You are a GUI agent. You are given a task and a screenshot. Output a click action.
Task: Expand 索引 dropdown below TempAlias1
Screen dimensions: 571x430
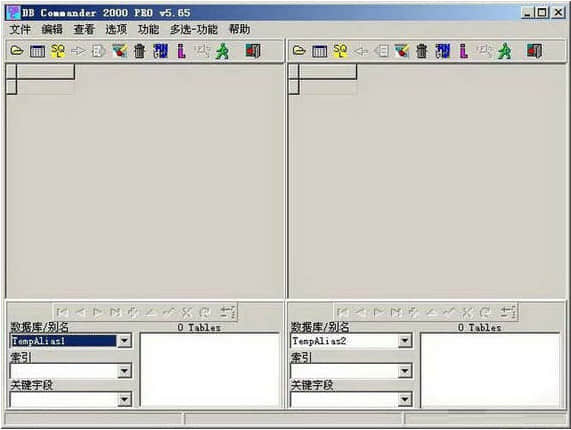[124, 371]
